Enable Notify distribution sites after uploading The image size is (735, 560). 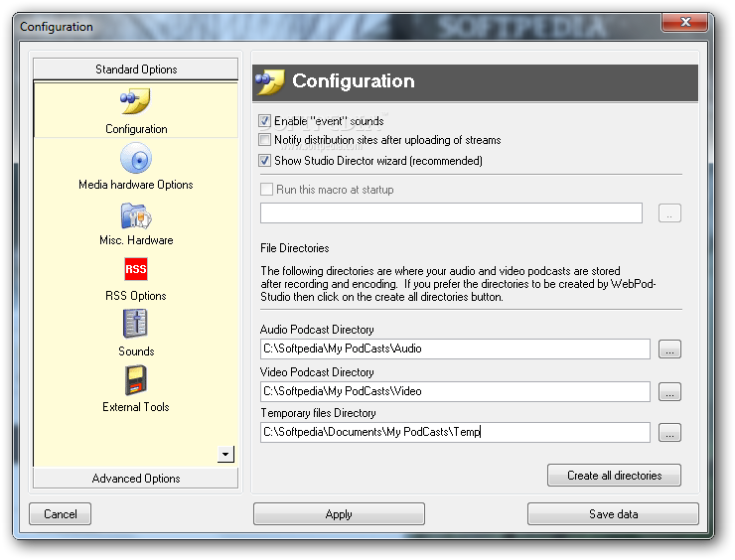(x=265, y=140)
